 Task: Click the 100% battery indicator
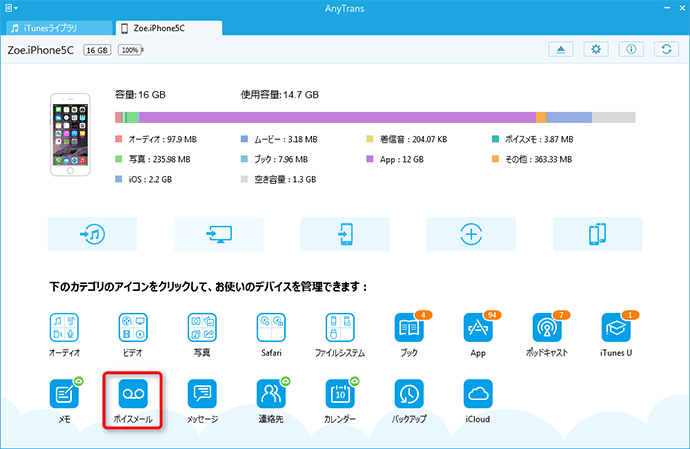131,50
